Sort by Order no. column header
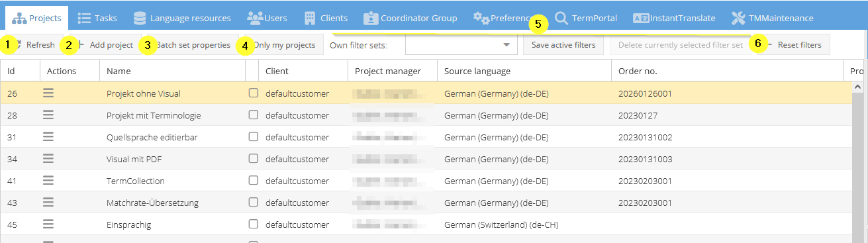Viewport: 868px width, 243px height. pyautogui.click(x=727, y=71)
